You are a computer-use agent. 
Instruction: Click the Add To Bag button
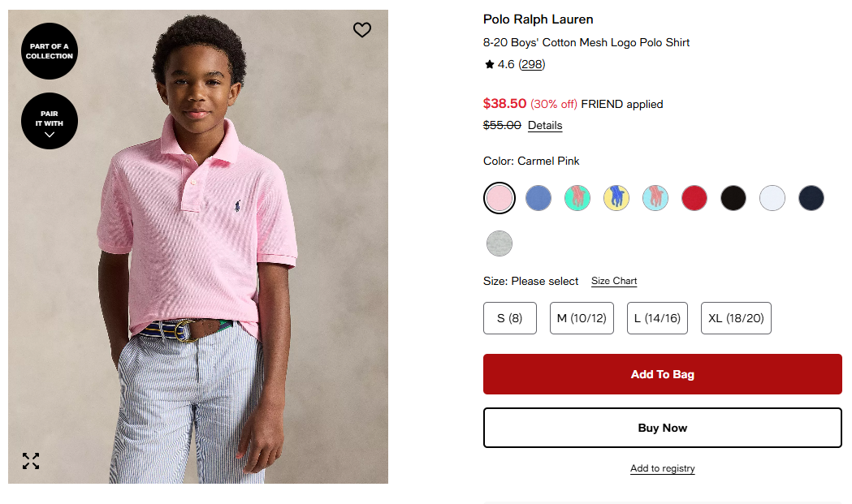click(x=663, y=374)
